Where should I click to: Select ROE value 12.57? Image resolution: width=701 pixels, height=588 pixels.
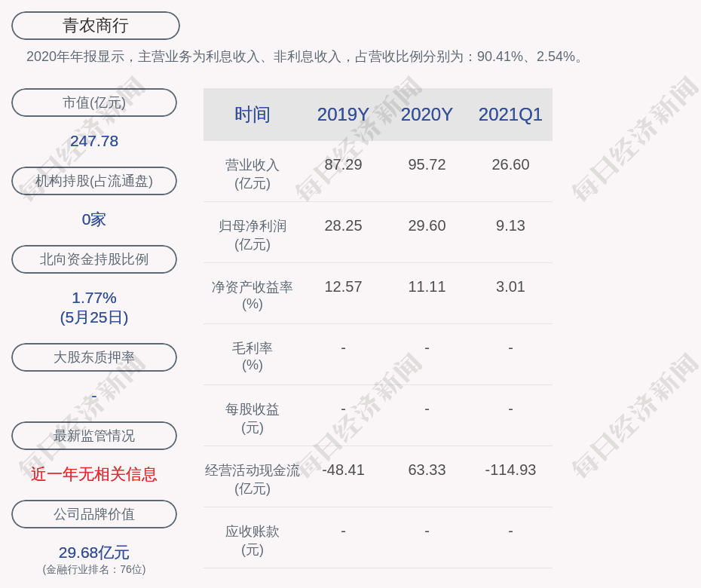click(x=343, y=286)
